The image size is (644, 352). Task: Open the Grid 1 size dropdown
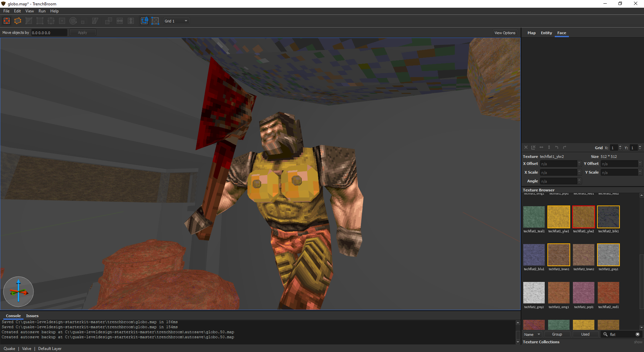coord(176,21)
